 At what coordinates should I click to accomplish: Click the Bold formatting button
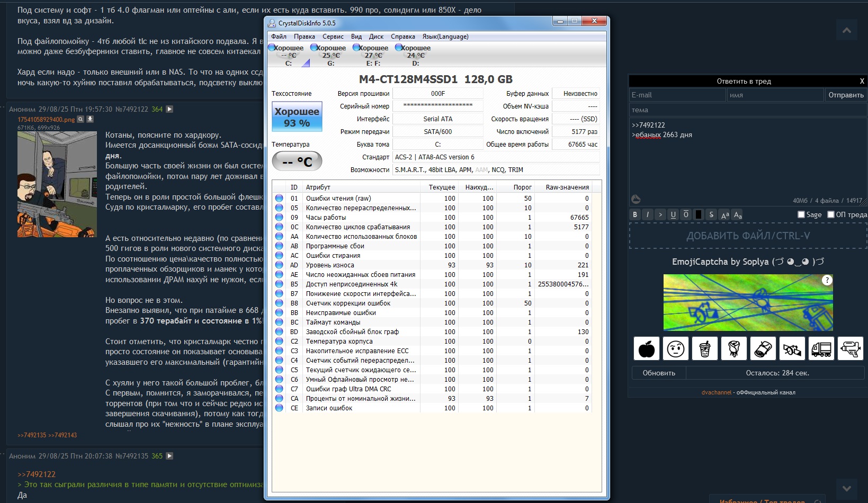[x=635, y=214]
